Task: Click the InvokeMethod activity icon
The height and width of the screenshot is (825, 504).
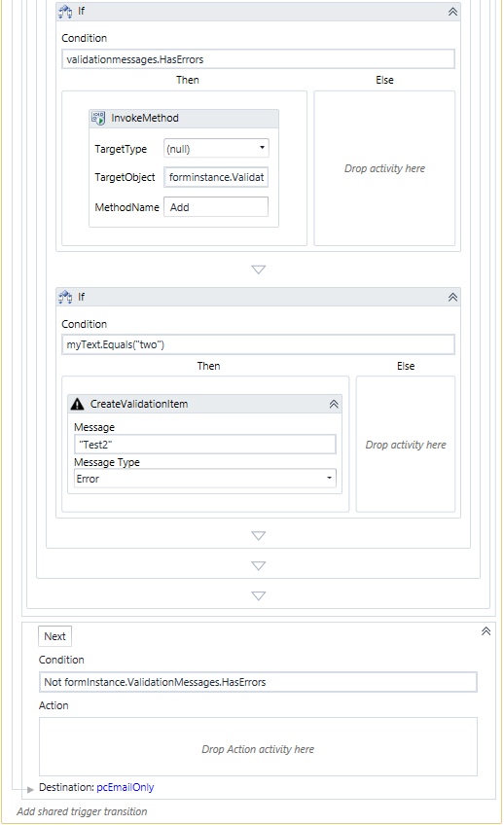Action: tap(98, 118)
